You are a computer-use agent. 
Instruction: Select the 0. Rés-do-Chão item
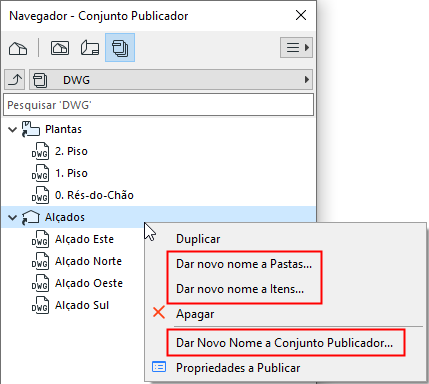94,195
